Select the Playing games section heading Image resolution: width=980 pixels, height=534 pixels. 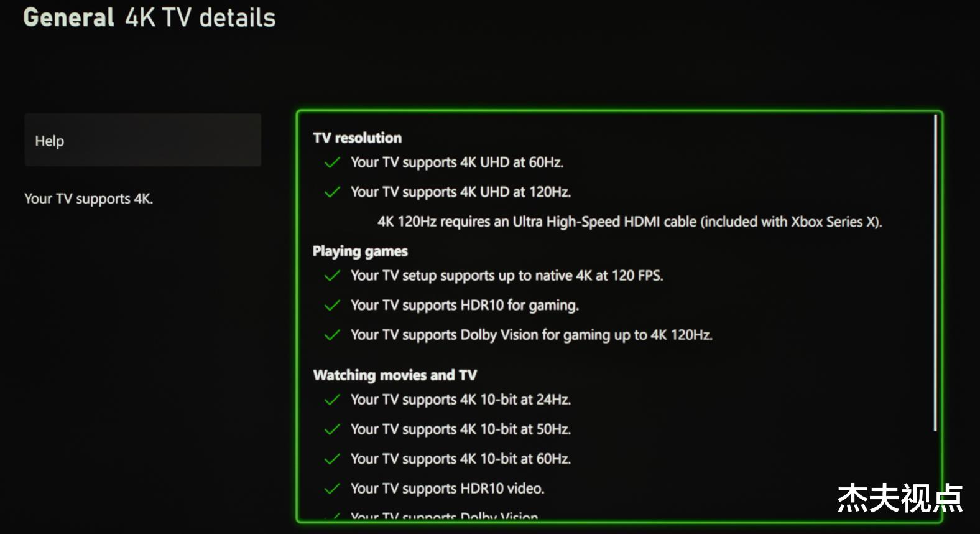click(360, 251)
